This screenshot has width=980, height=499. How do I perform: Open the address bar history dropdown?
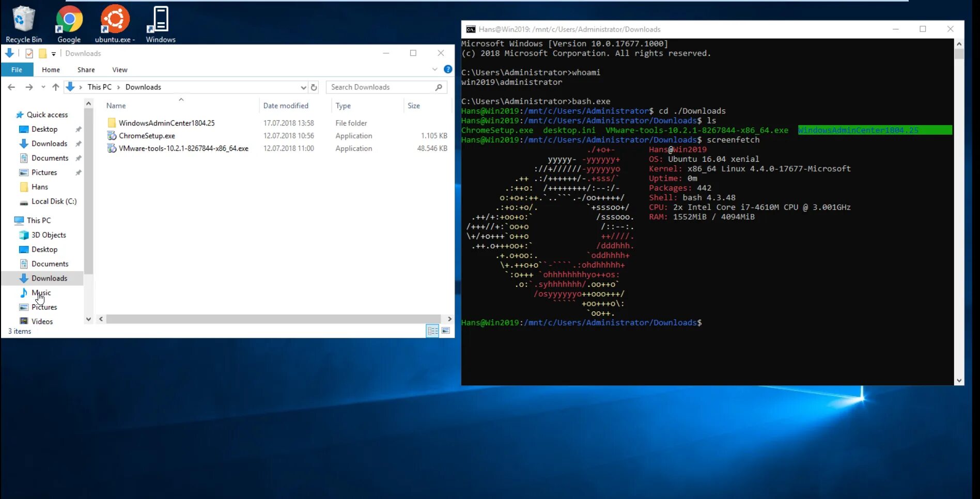(x=303, y=87)
